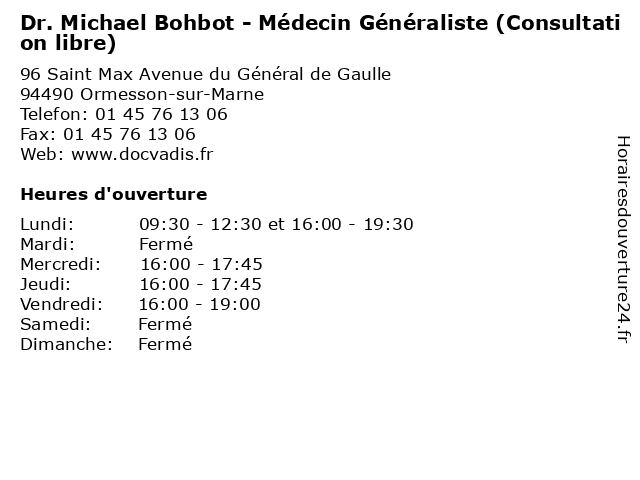Click Jeudi hours 16:00 - 17:45
This screenshot has height=480, width=640.
point(200,284)
